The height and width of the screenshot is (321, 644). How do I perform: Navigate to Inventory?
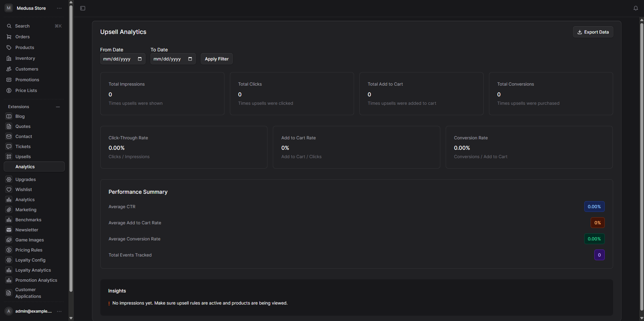pos(34,58)
